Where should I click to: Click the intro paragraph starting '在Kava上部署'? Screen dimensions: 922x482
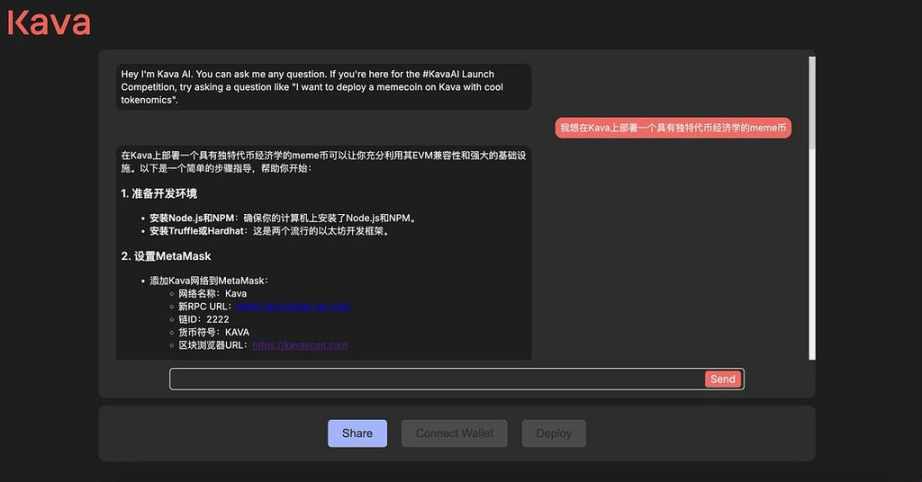(323, 162)
